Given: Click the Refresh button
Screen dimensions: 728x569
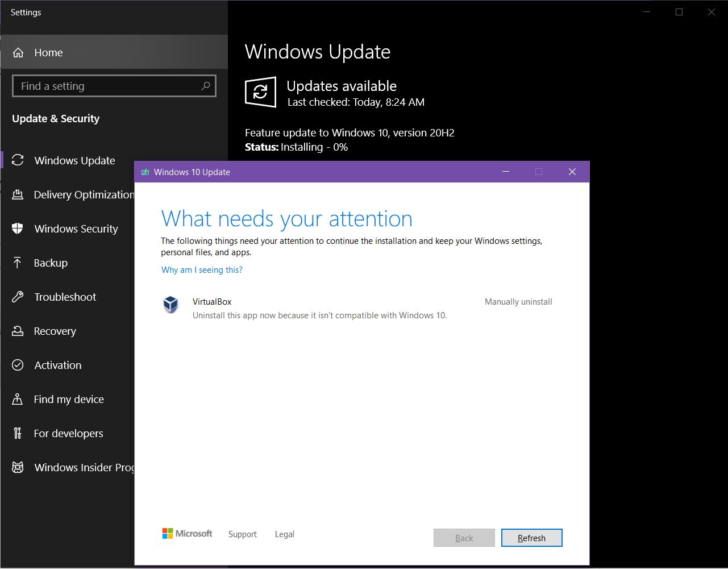Looking at the screenshot, I should pos(531,538).
